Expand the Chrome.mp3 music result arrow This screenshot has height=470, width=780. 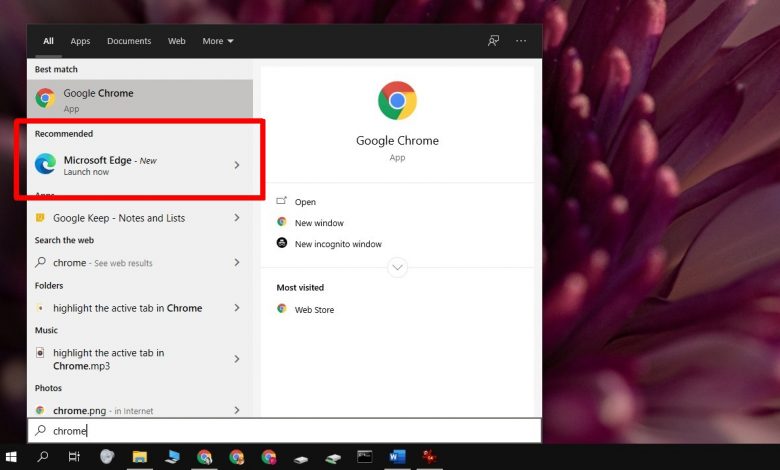(237, 359)
